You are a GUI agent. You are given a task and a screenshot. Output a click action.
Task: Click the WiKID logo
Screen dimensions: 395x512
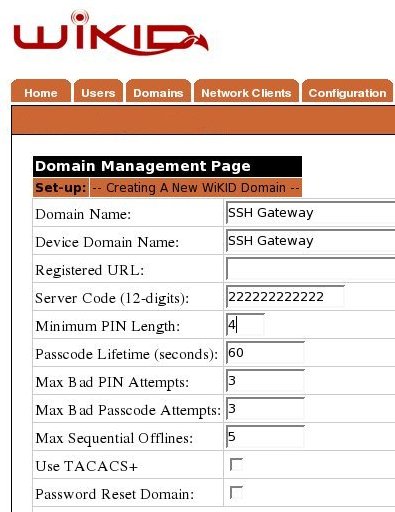111,33
